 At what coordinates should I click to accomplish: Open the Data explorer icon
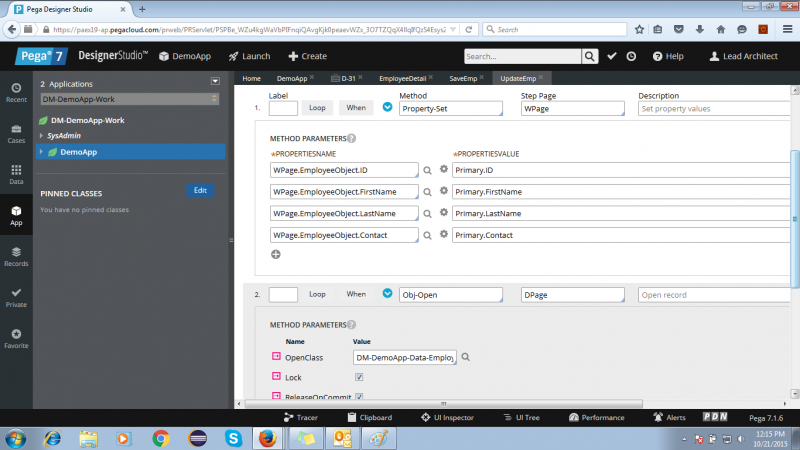(16, 174)
